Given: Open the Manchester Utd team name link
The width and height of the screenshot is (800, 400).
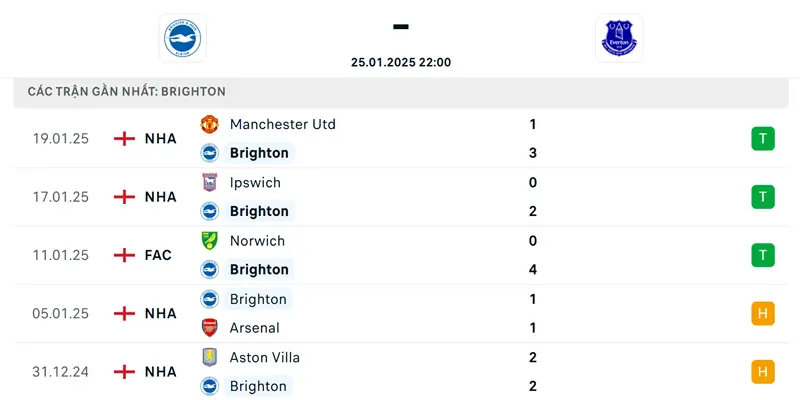Looking at the screenshot, I should (282, 124).
